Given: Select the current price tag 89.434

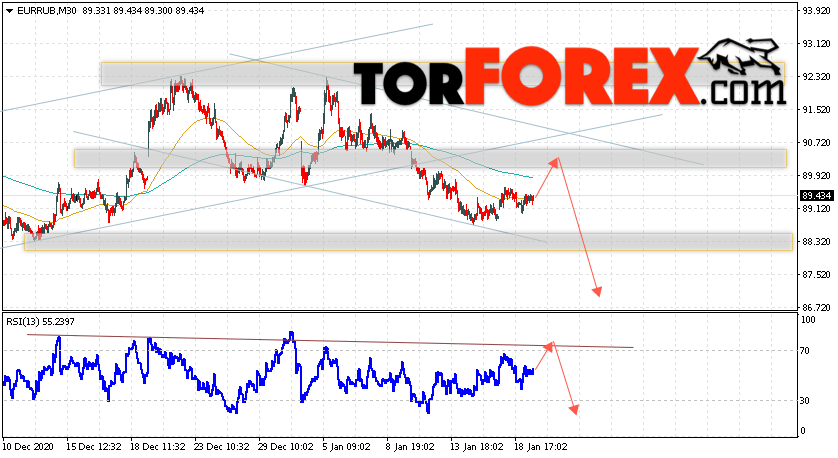Looking at the screenshot, I should tap(817, 196).
